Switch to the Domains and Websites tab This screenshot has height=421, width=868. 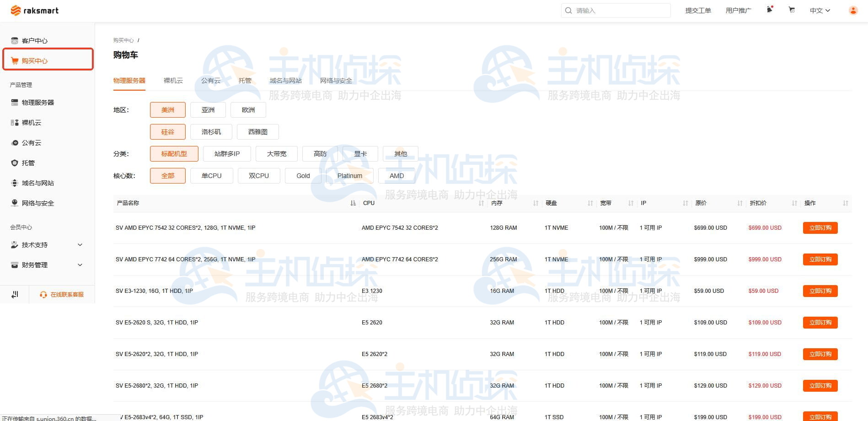285,81
